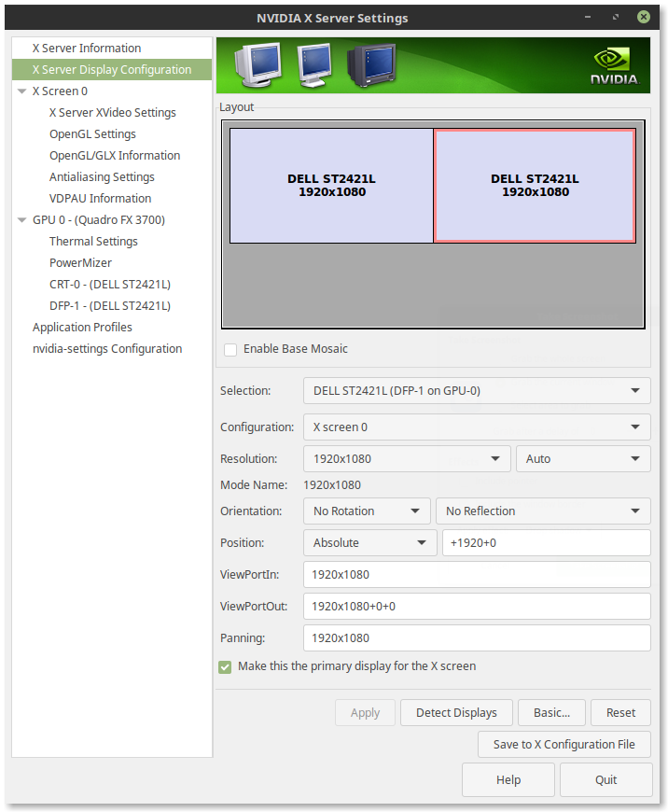Open the No Rotation orientation dropdown

pyautogui.click(x=367, y=511)
